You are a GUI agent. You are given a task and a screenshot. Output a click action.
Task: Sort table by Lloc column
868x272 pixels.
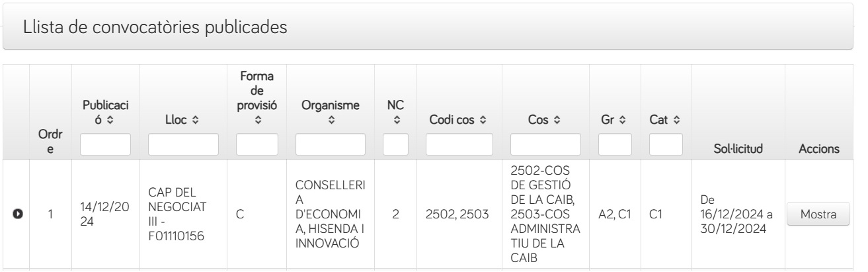183,120
